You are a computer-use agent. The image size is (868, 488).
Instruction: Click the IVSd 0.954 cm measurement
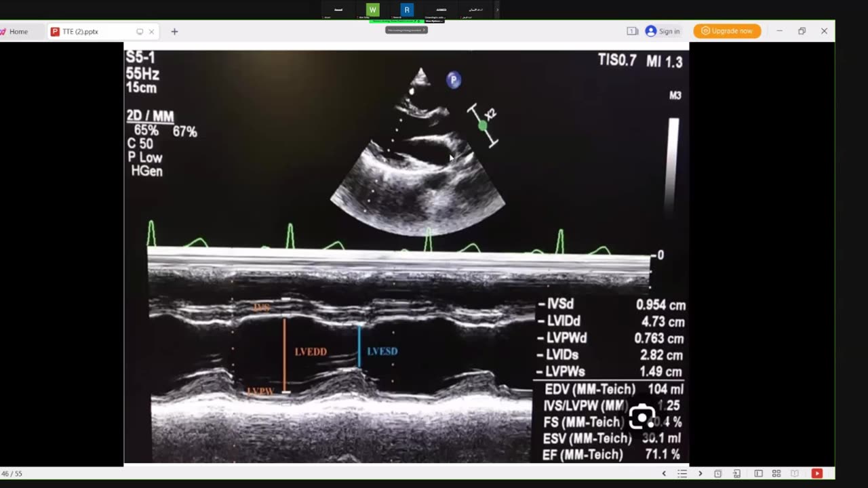pos(610,305)
